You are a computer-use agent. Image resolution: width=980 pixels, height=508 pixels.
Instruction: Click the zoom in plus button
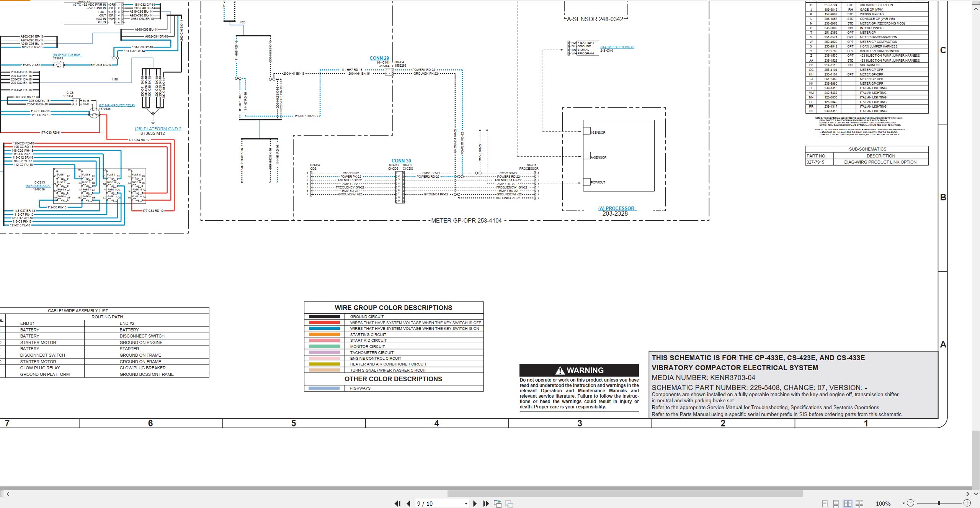pyautogui.click(x=967, y=503)
